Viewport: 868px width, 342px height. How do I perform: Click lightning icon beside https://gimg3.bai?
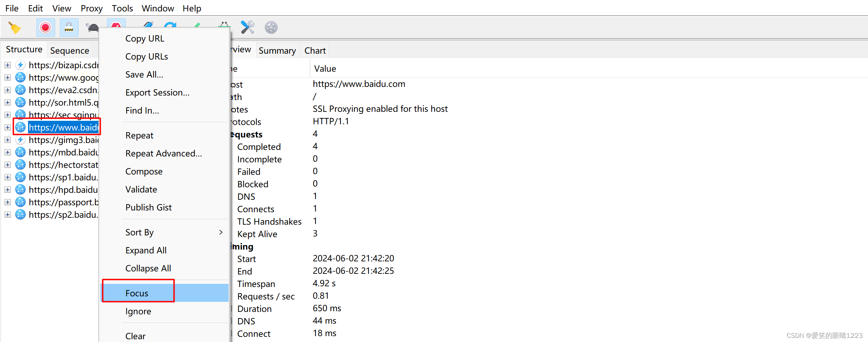pyautogui.click(x=21, y=139)
